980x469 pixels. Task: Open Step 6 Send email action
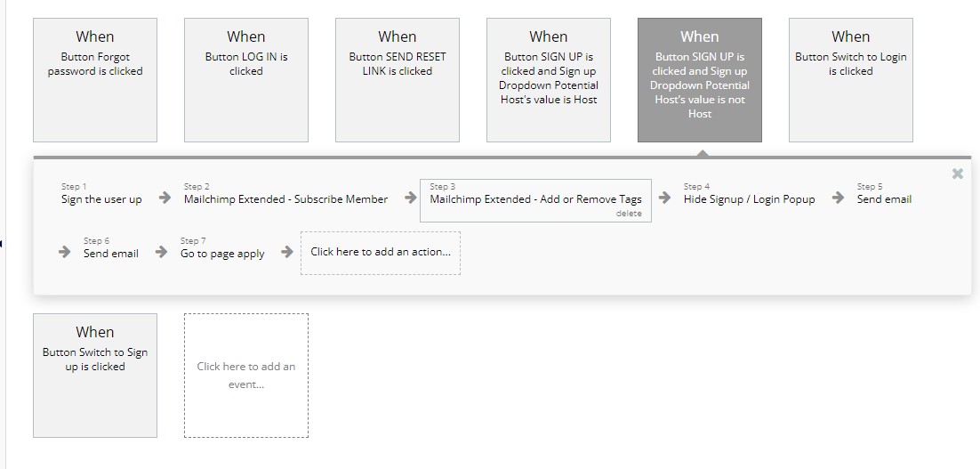(110, 248)
